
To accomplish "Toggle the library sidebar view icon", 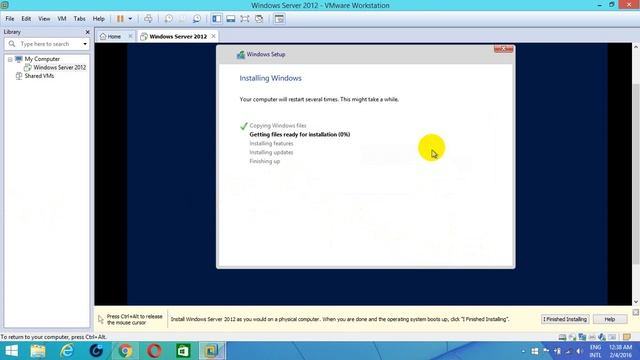I will pos(217,19).
